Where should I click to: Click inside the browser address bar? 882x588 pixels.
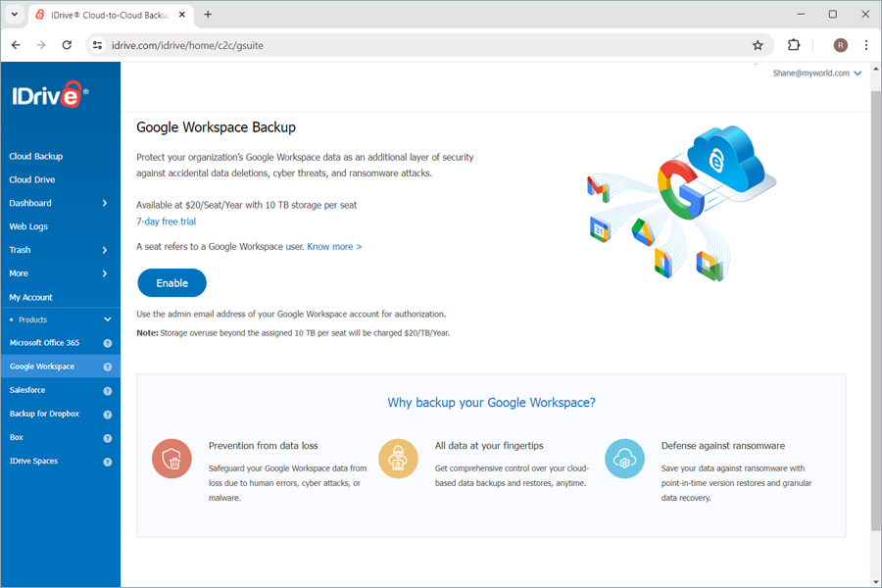pyautogui.click(x=294, y=45)
